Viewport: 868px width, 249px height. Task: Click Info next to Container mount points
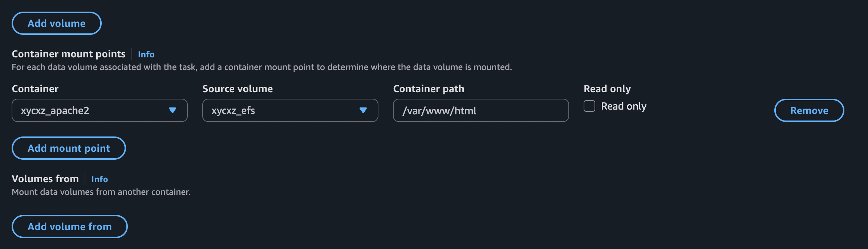146,54
